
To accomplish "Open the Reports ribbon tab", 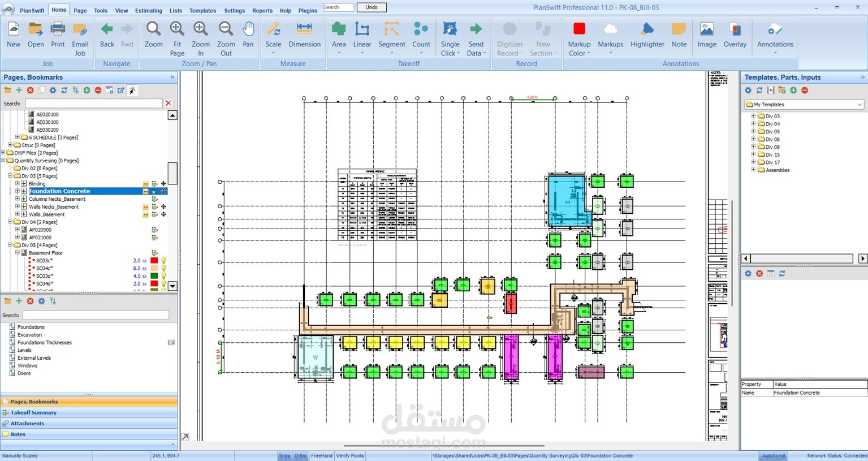I will pyautogui.click(x=262, y=11).
